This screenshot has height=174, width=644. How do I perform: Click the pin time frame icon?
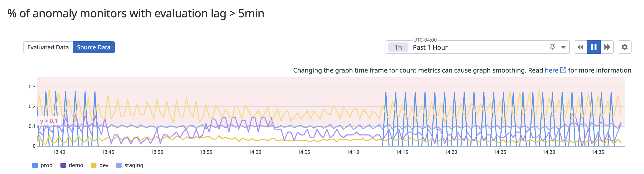552,47
